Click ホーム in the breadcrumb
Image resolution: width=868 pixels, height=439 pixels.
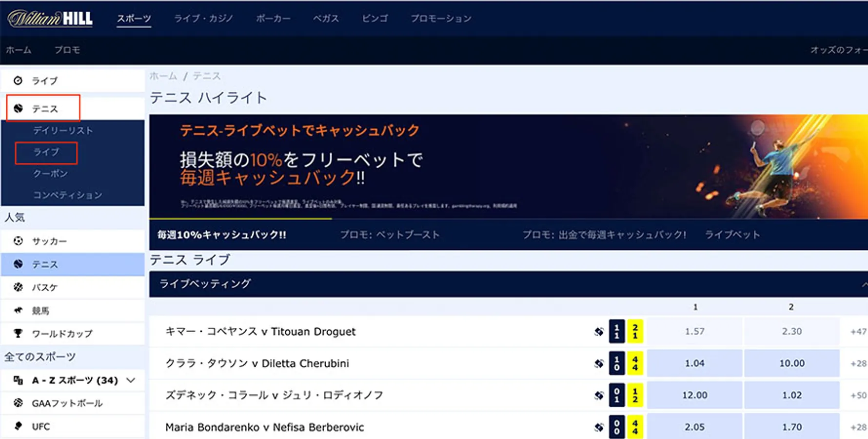[x=163, y=76]
